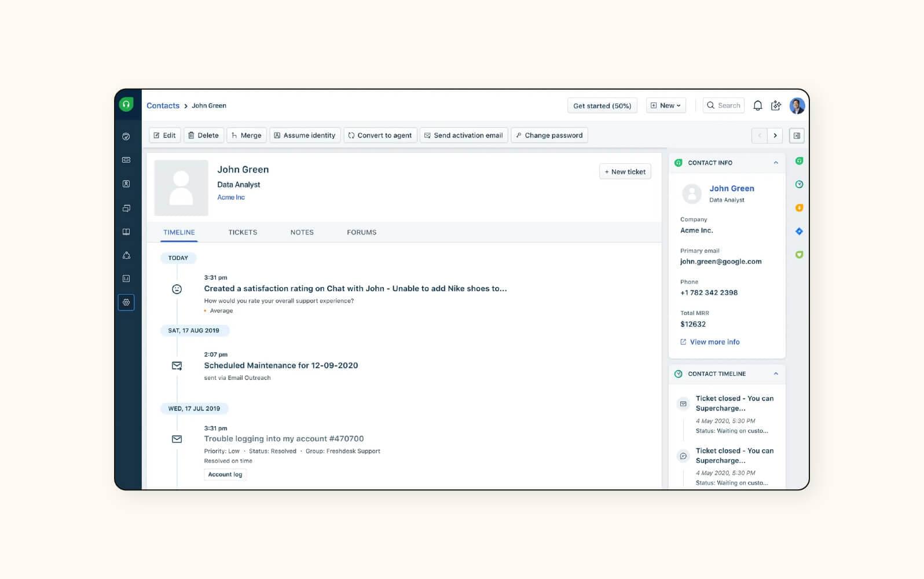Click John Green profile photo placeholder
The image size is (924, 579).
(181, 188)
